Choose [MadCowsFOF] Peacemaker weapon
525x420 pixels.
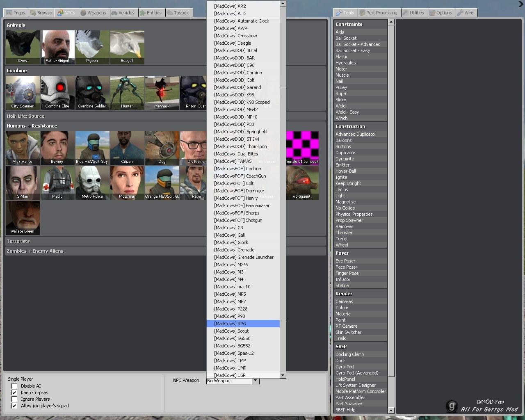pos(243,205)
